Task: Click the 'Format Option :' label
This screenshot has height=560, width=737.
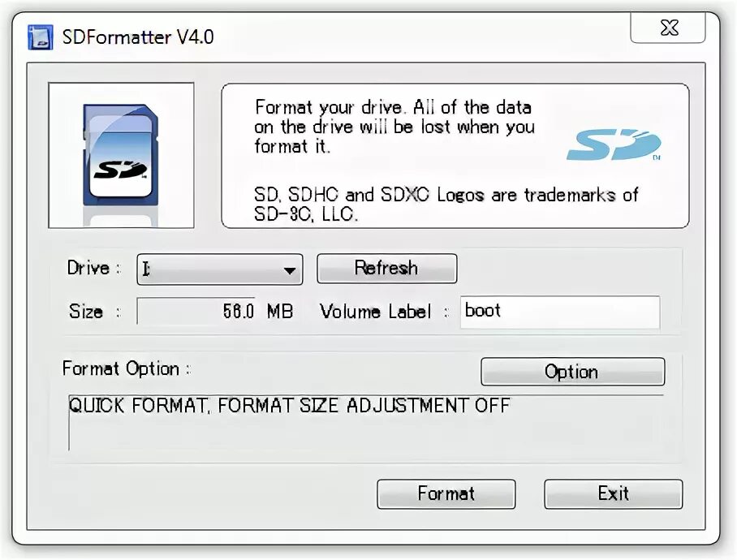Action: click(127, 368)
